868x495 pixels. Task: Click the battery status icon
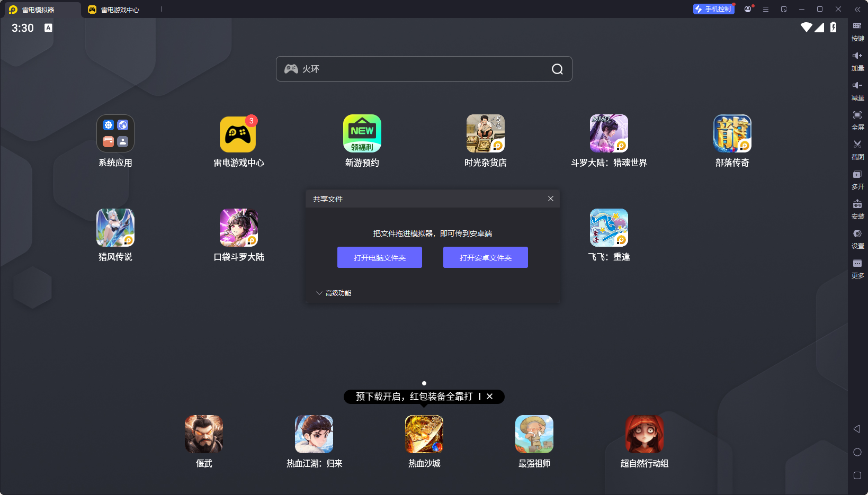[x=834, y=27]
